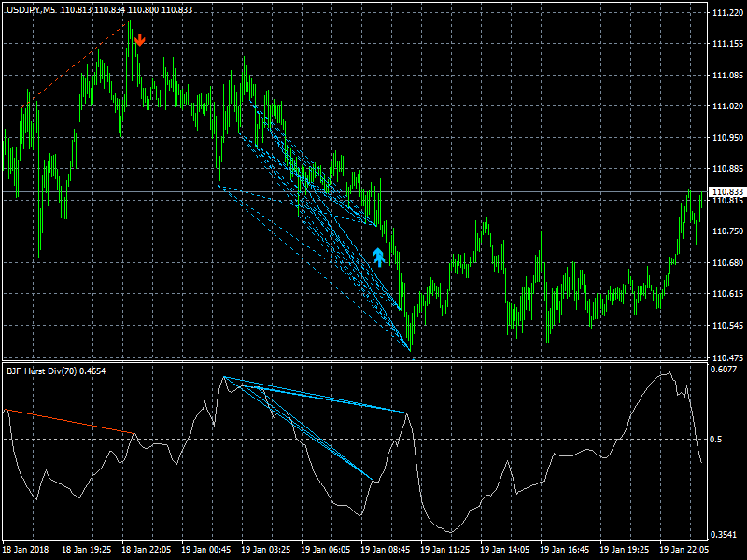Click the 18 Jan 2018 time label
The image size is (747, 560).
25,550
